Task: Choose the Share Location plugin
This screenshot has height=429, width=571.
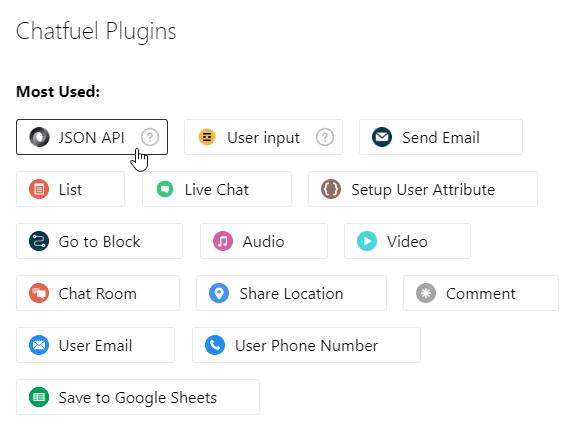Action: point(291,293)
